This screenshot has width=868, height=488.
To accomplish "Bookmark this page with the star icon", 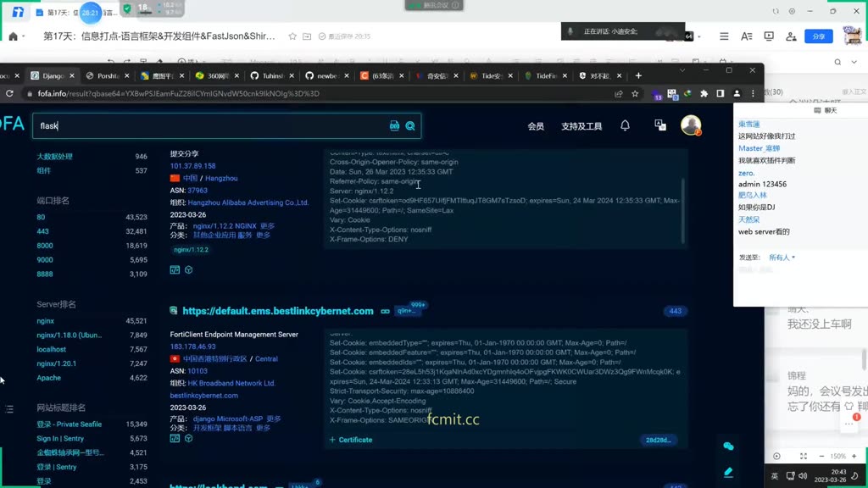I will 635,94.
